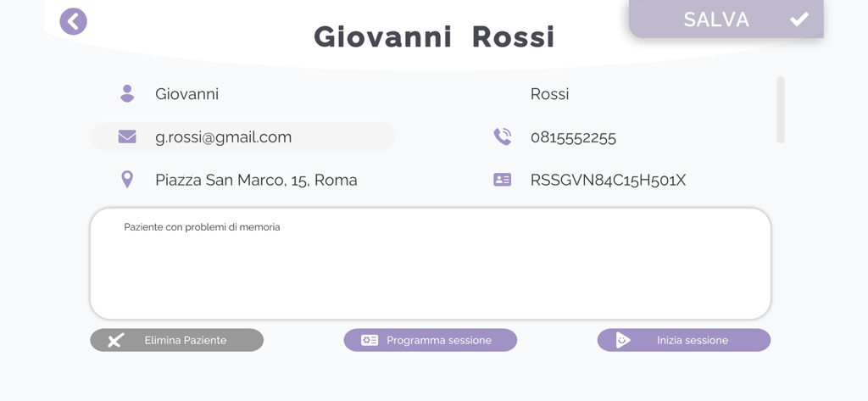
Task: Edit the phone number 0815552255
Action: [x=573, y=136]
